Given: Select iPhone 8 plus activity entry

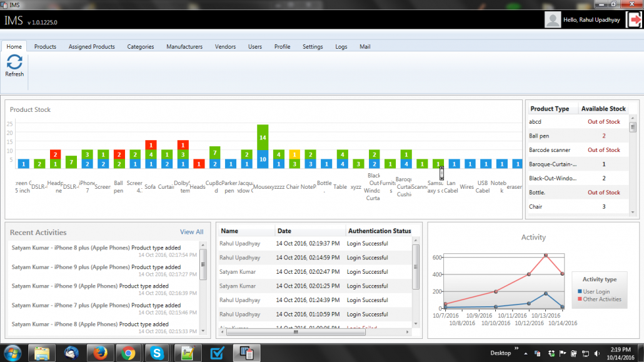Looking at the screenshot, I should pos(104,251).
